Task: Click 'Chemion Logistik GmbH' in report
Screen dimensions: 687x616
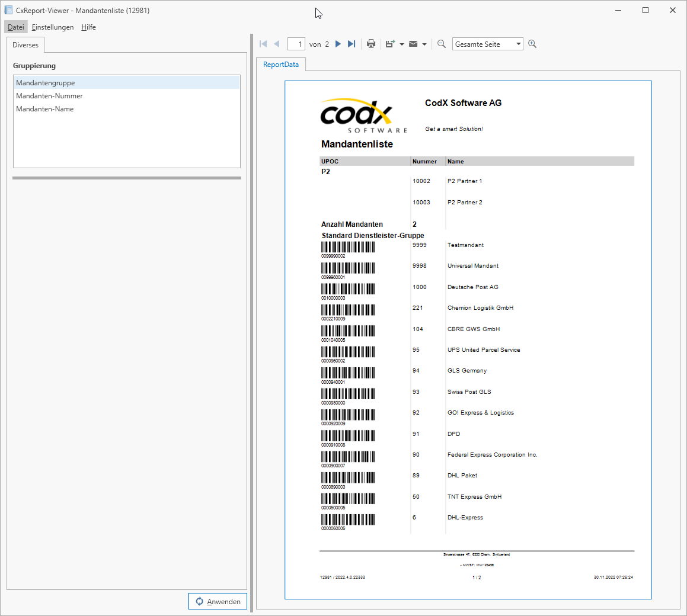Action: [481, 308]
